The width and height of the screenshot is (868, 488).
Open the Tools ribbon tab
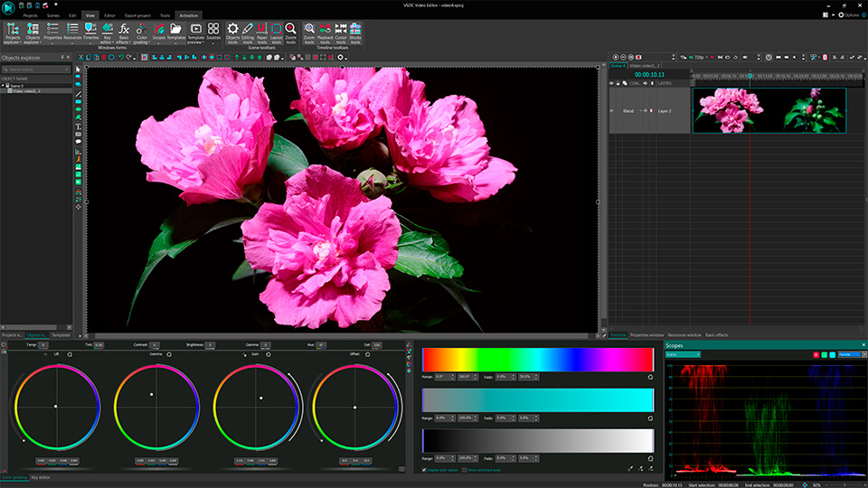coord(165,15)
